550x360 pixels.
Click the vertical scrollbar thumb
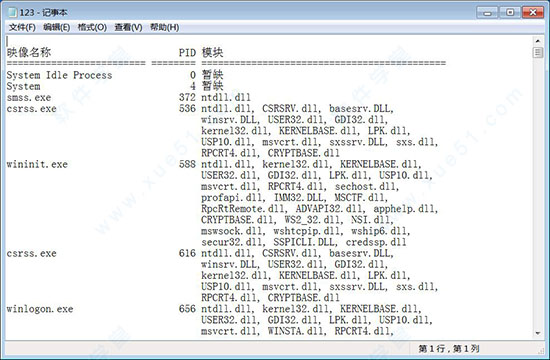coord(538,53)
